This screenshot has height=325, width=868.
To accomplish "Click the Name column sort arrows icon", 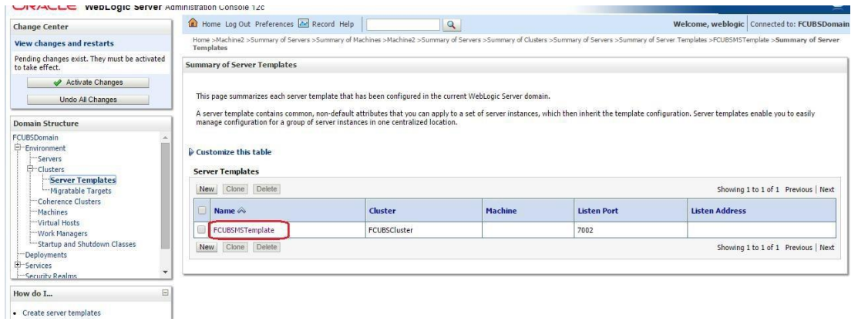I will click(x=241, y=212).
